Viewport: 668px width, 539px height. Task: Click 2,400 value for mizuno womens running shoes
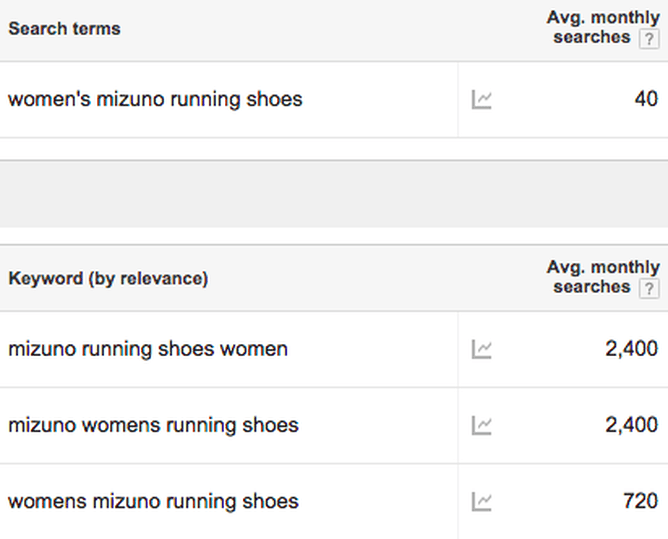[x=632, y=425]
